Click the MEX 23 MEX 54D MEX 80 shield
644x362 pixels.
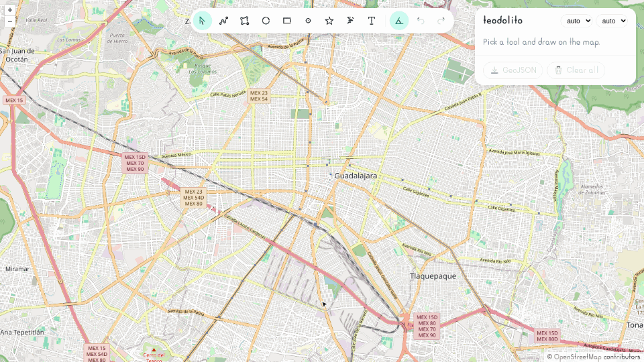pyautogui.click(x=193, y=197)
